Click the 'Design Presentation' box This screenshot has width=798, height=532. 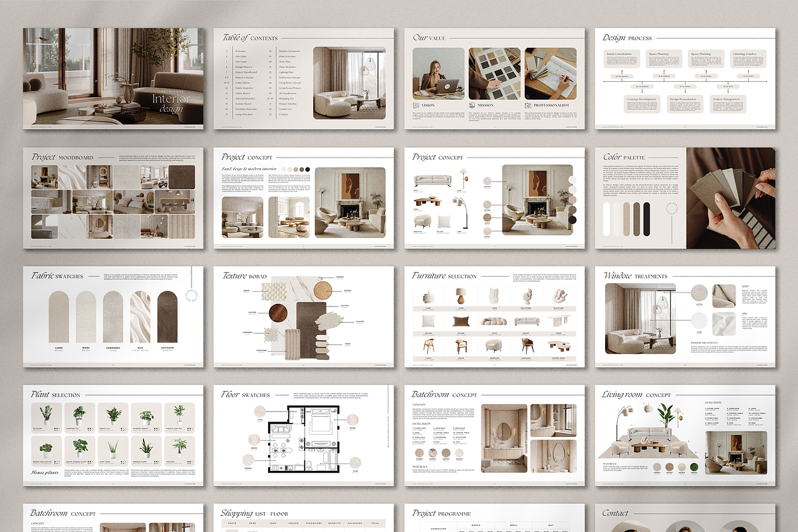point(685,104)
